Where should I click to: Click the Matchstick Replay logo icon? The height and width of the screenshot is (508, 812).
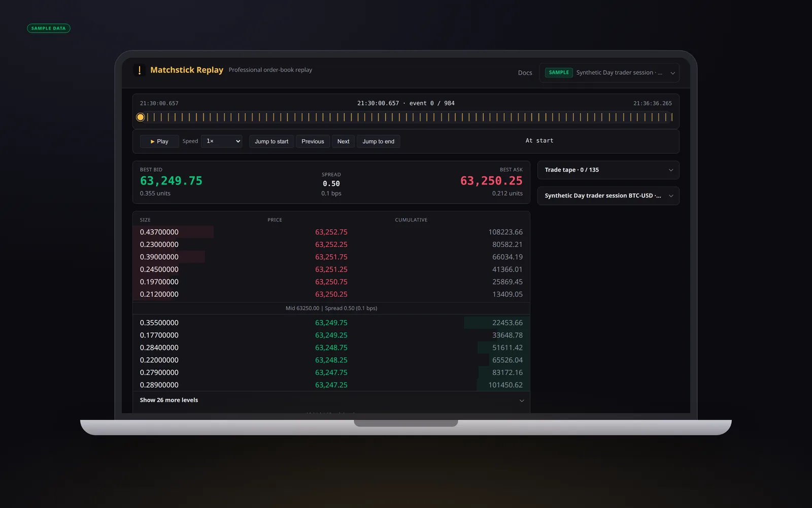pyautogui.click(x=139, y=70)
